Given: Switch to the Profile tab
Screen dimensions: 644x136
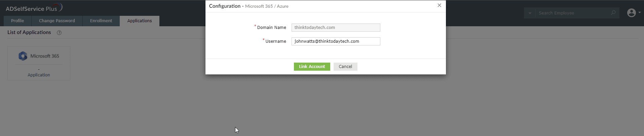Looking at the screenshot, I should (x=17, y=21).
